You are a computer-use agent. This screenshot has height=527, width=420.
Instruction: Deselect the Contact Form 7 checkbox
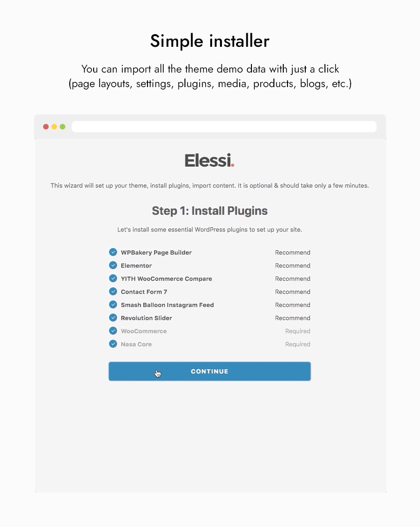(x=113, y=292)
